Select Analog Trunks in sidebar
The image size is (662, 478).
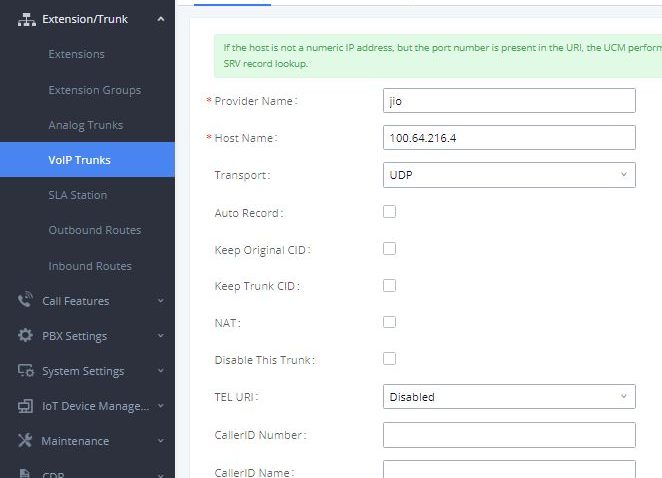85,125
